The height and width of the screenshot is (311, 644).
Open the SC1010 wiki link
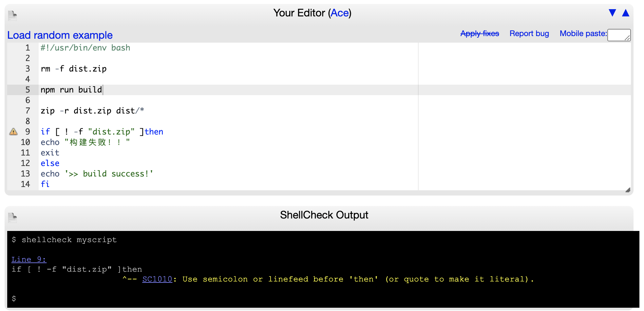point(157,279)
